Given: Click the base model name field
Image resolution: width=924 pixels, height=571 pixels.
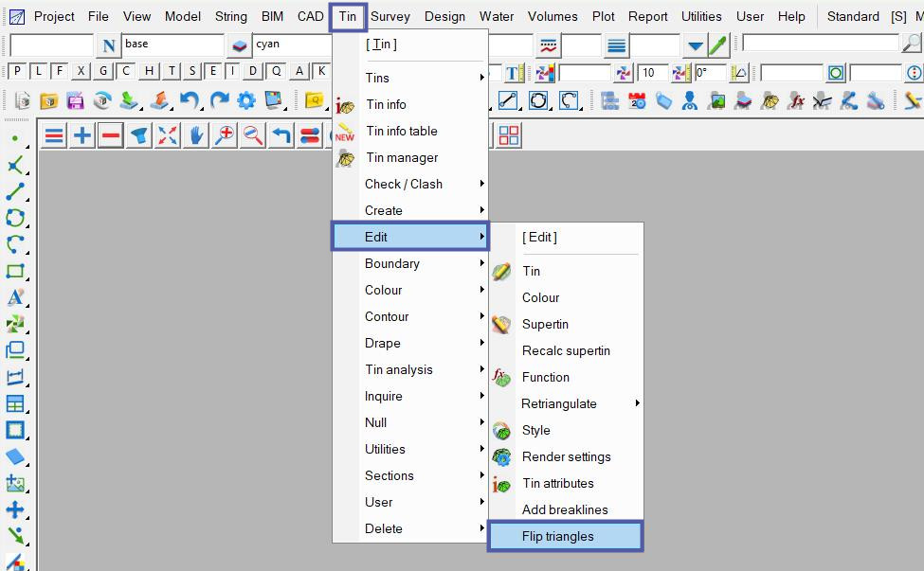Looking at the screenshot, I should point(172,45).
